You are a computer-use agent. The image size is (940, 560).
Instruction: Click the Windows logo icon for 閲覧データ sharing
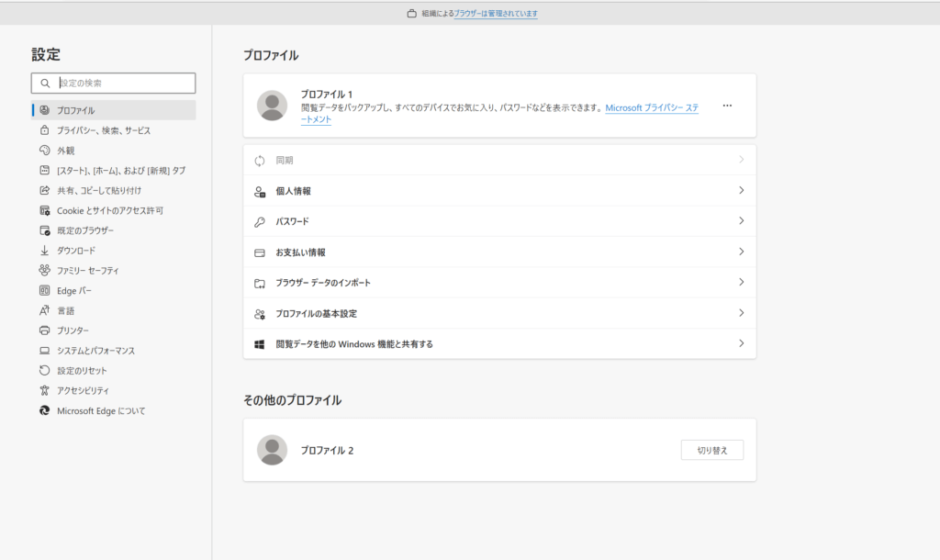point(260,344)
